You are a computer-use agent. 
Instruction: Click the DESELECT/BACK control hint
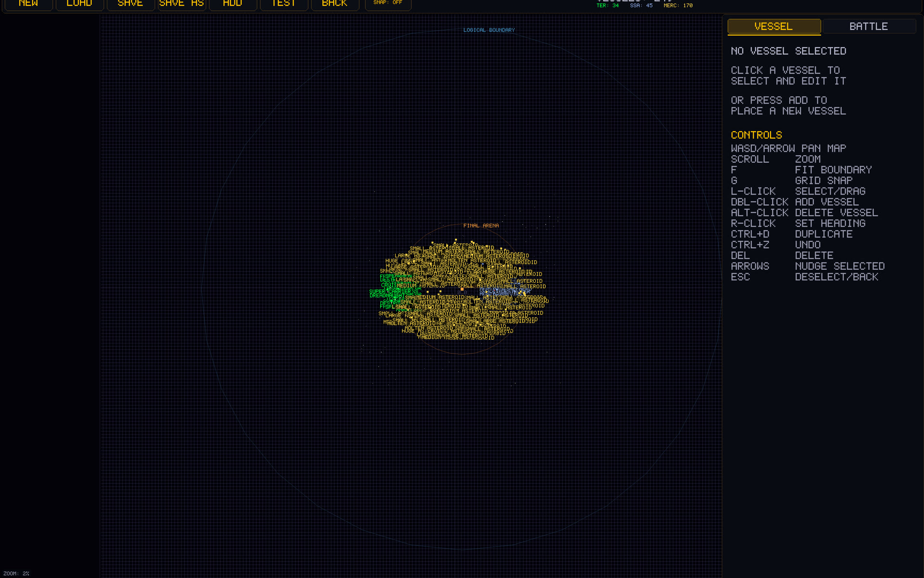[x=836, y=277]
